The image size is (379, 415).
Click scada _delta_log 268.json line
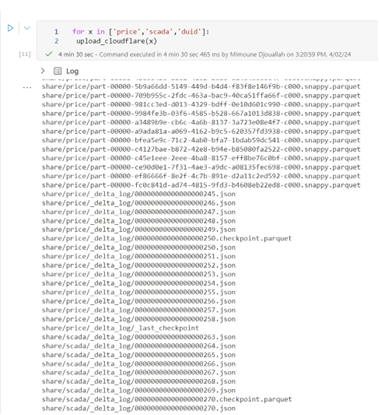pyautogui.click(x=139, y=382)
